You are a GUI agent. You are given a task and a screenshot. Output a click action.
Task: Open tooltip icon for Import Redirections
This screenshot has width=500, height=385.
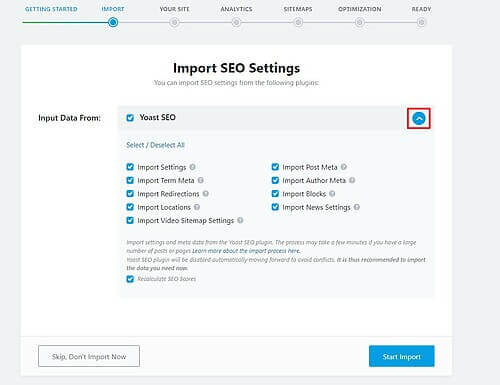click(x=206, y=194)
